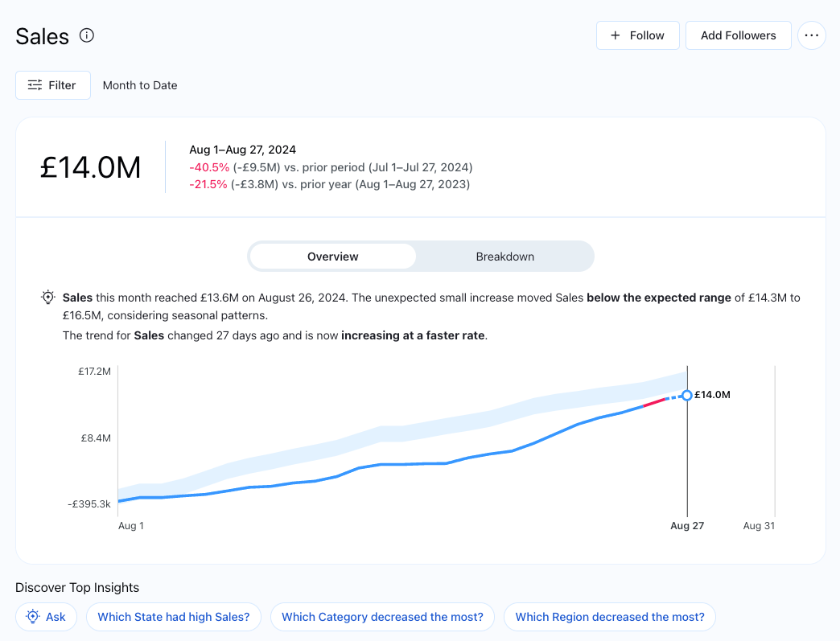Click the £14.0M data point circle
Image resolution: width=840 pixels, height=641 pixels.
(686, 395)
